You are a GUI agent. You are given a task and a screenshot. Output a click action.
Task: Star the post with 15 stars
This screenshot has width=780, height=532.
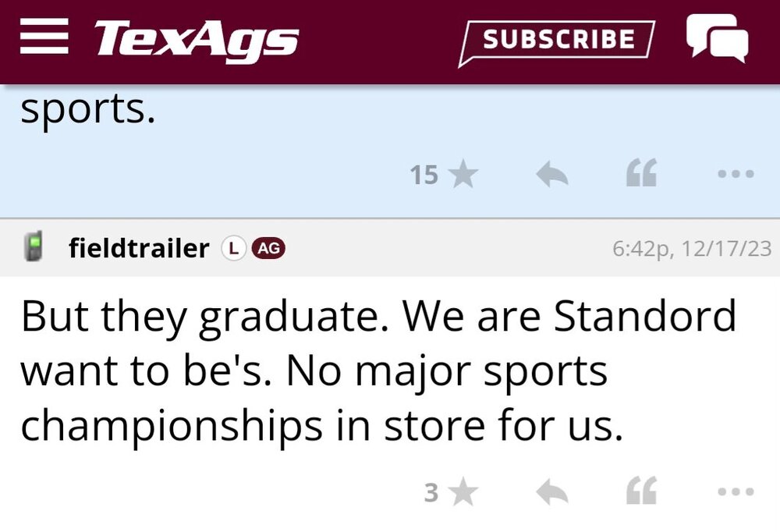coord(463,176)
